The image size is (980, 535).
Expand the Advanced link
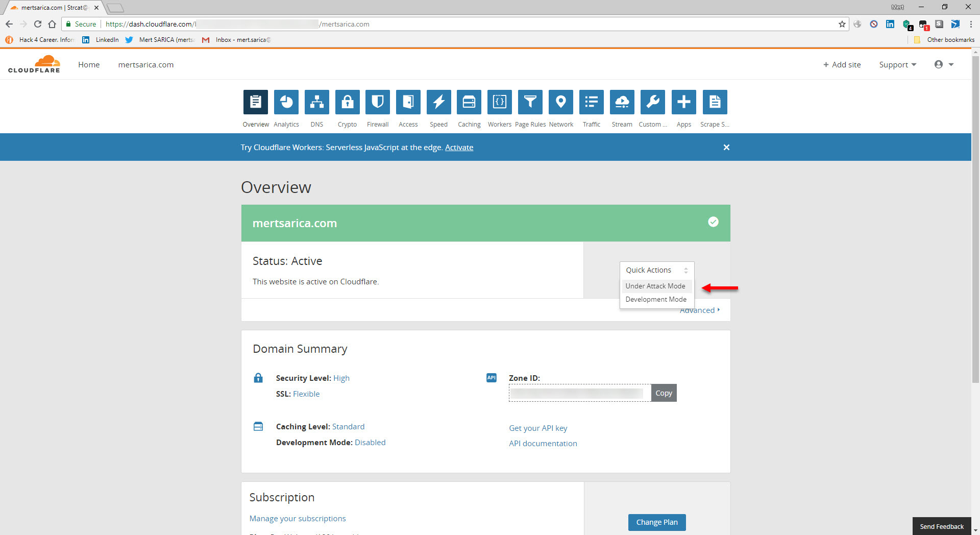(x=700, y=310)
